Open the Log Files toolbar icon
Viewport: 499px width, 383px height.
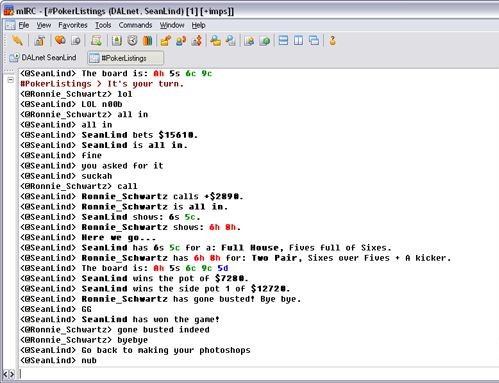point(231,41)
